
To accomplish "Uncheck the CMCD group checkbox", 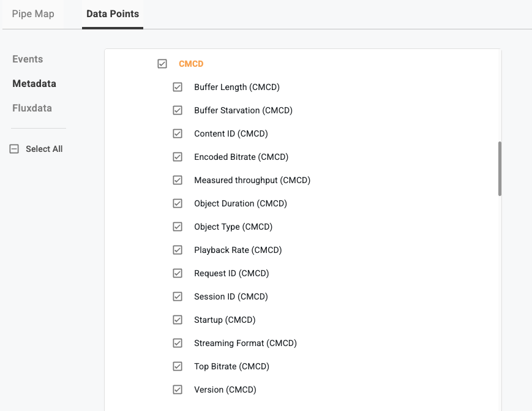I will 162,64.
